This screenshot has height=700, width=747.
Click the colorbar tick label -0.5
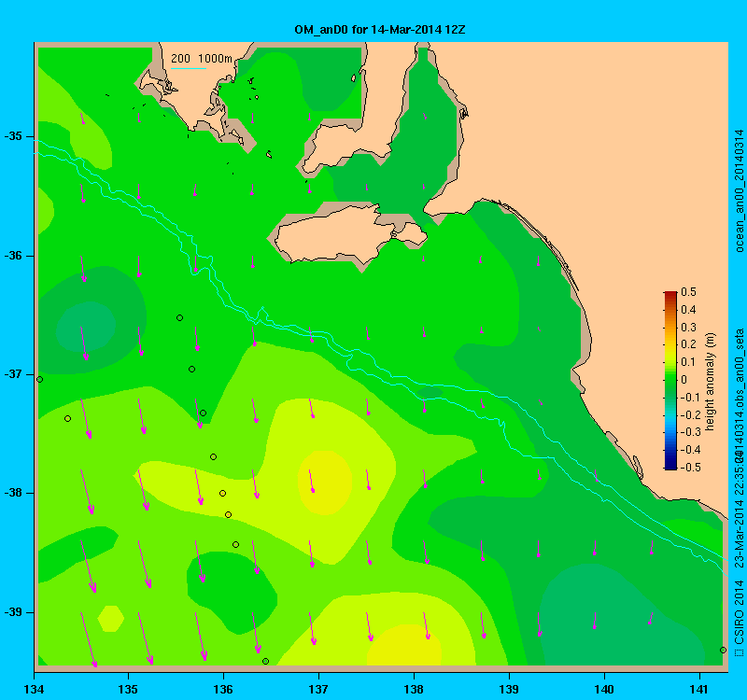tap(690, 468)
